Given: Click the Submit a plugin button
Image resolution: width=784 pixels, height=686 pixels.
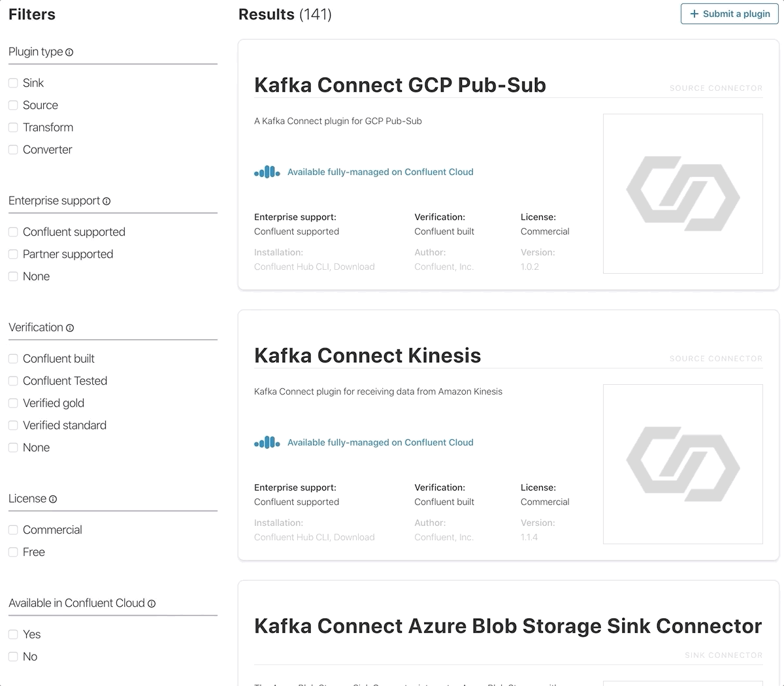Looking at the screenshot, I should (730, 14).
